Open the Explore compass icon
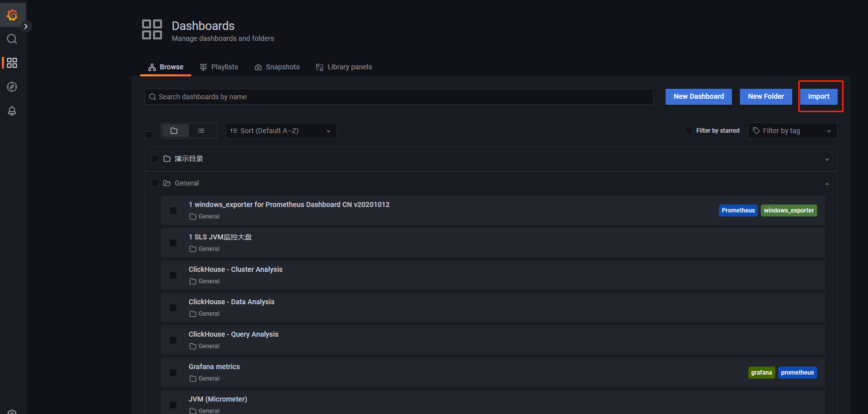Image resolution: width=868 pixels, height=414 pixels. click(12, 87)
